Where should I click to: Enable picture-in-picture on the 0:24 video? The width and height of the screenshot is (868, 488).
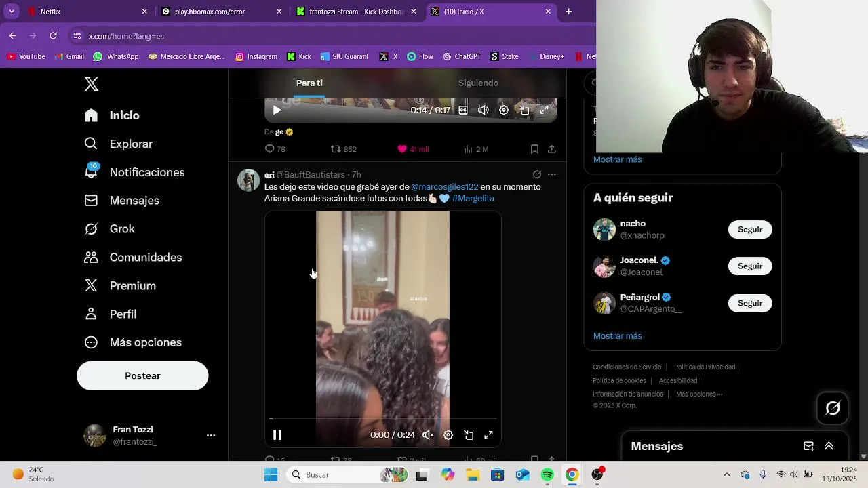(x=469, y=435)
